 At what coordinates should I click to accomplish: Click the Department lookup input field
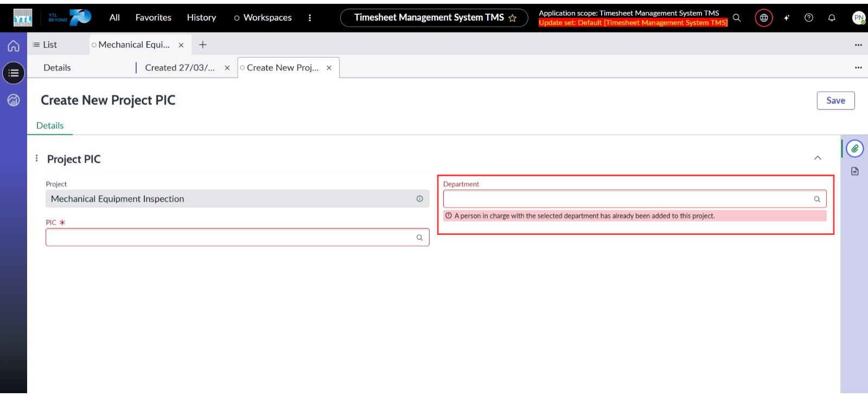627,199
